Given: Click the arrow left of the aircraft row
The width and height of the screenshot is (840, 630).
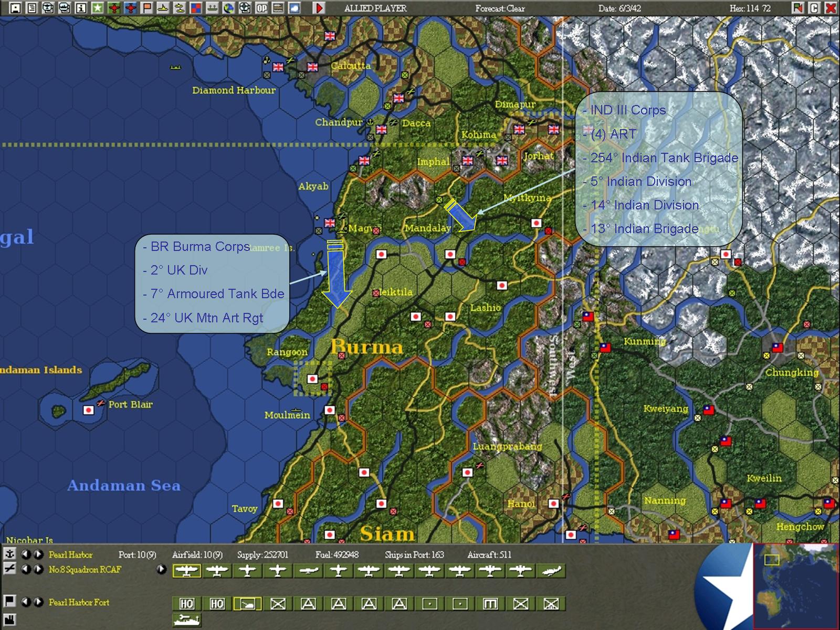Looking at the screenshot, I should pyautogui.click(x=161, y=569).
